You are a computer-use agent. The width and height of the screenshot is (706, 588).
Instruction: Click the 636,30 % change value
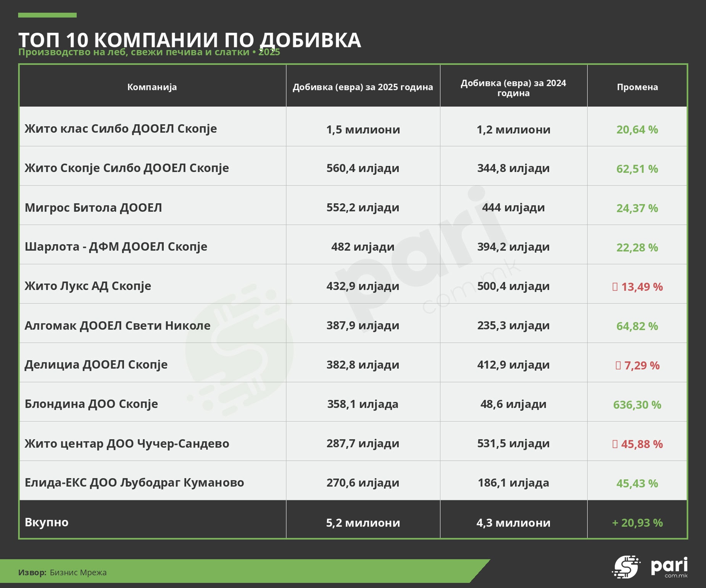tap(637, 405)
